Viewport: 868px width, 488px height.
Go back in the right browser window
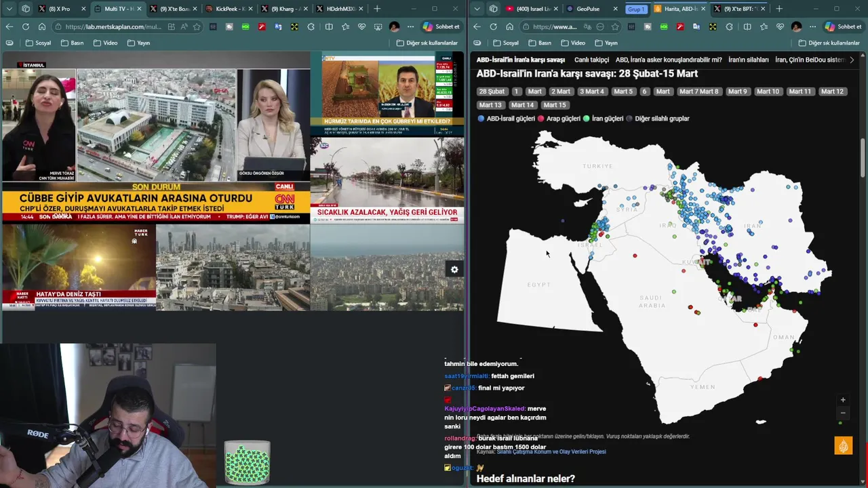pyautogui.click(x=477, y=26)
